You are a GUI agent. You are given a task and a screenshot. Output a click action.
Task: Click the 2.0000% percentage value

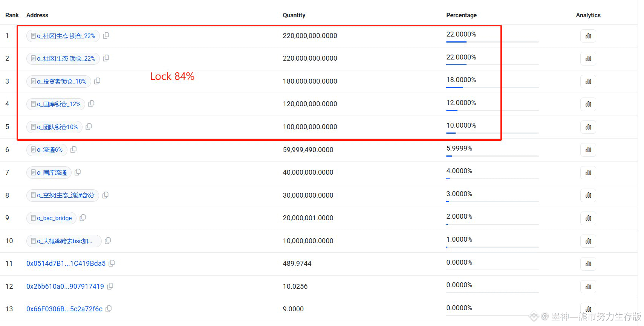tap(459, 216)
